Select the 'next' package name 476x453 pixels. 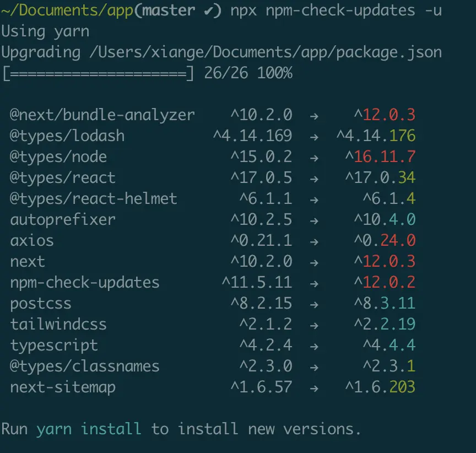(28, 262)
